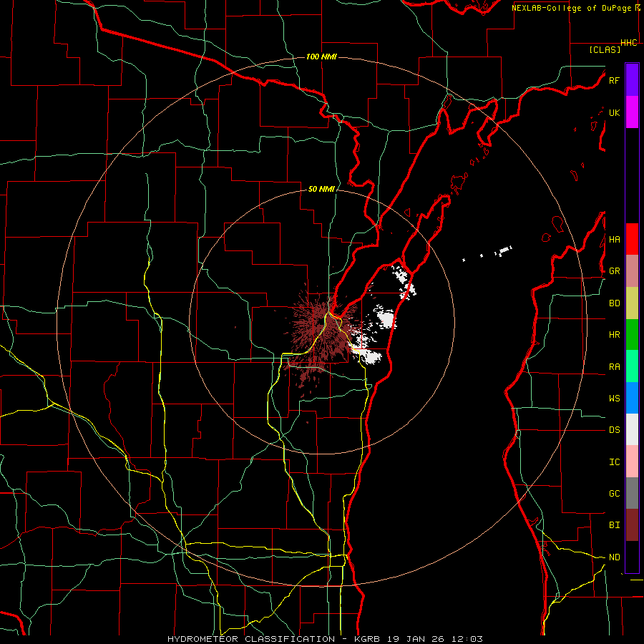Click the HA red legend swatch
The image size is (644, 644).
632,239
